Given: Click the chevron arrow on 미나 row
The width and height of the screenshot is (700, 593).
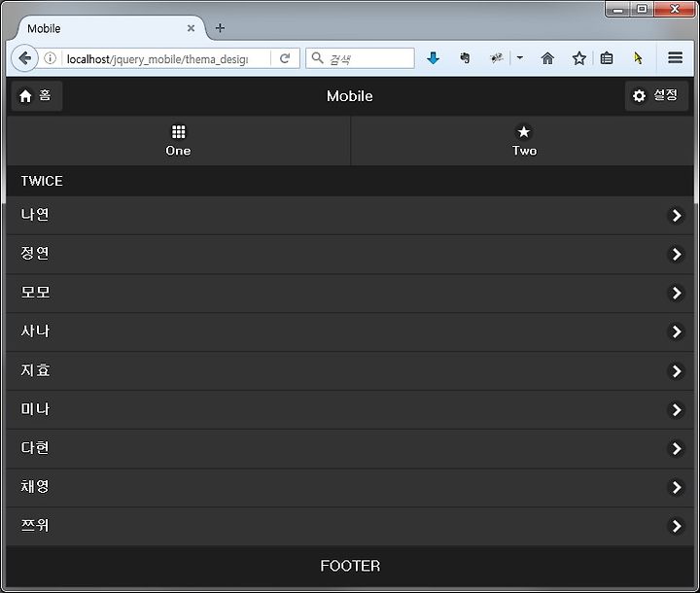Looking at the screenshot, I should 676,409.
